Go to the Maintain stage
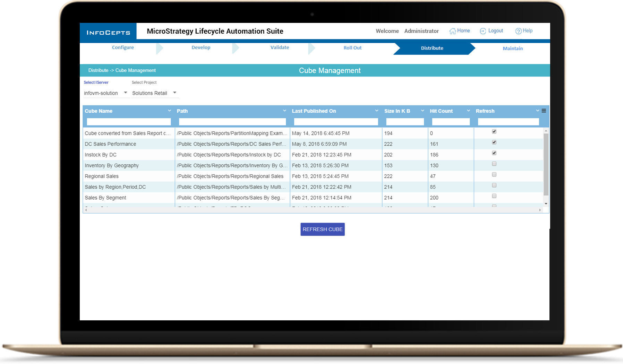This screenshot has height=364, width=623. 512,49
